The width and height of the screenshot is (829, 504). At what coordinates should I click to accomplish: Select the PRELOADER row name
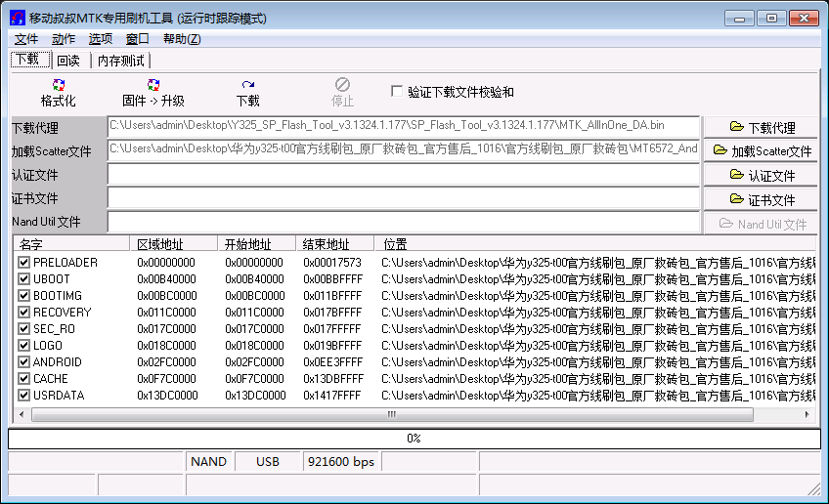[65, 263]
